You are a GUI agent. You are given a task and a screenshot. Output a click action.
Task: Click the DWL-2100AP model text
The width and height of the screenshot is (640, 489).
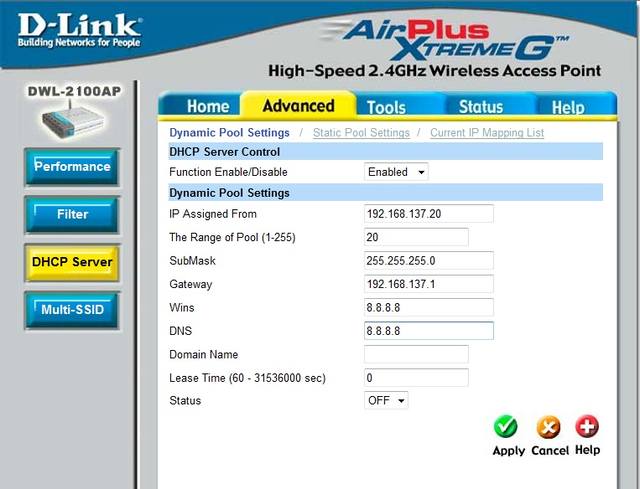(x=74, y=91)
